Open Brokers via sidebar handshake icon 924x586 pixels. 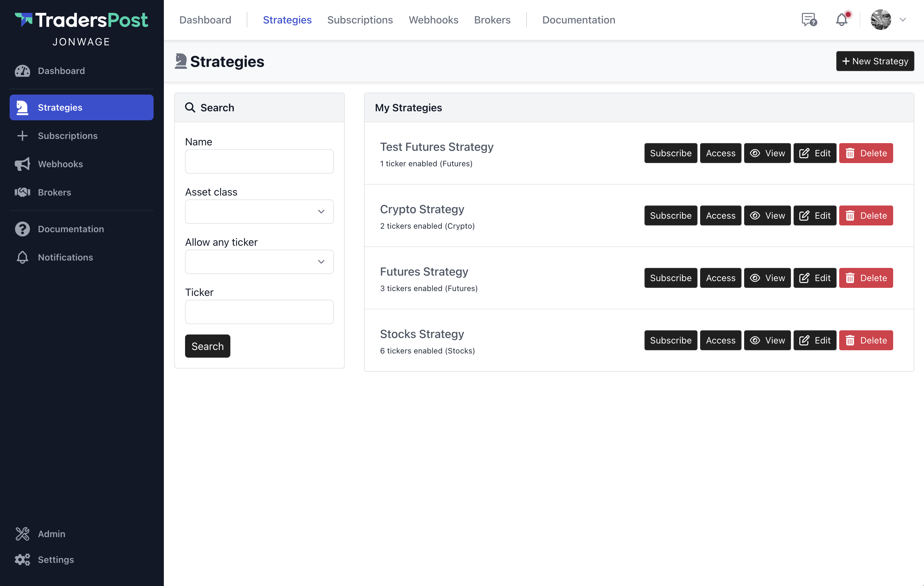22,192
